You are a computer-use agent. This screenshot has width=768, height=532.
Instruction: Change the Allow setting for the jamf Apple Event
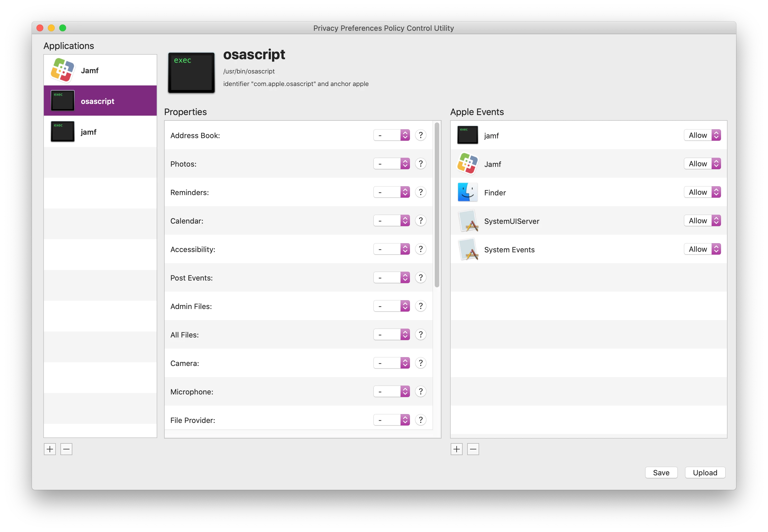coord(702,135)
